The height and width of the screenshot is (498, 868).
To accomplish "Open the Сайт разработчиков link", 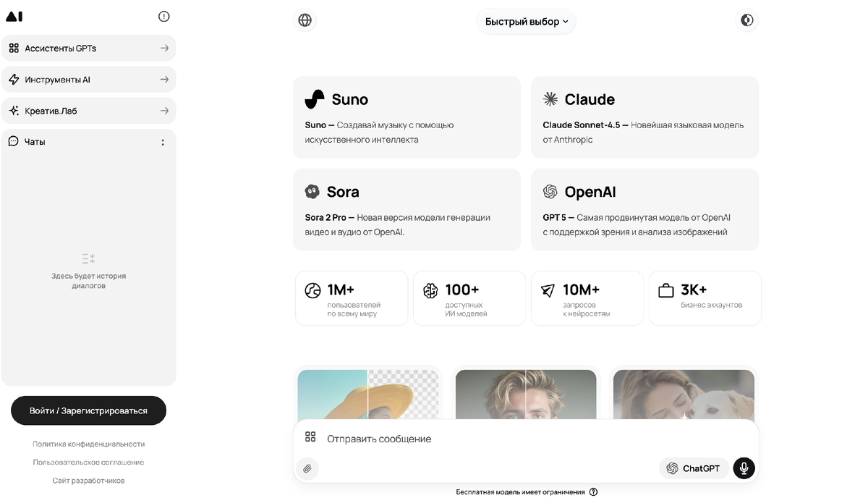I will tap(89, 480).
